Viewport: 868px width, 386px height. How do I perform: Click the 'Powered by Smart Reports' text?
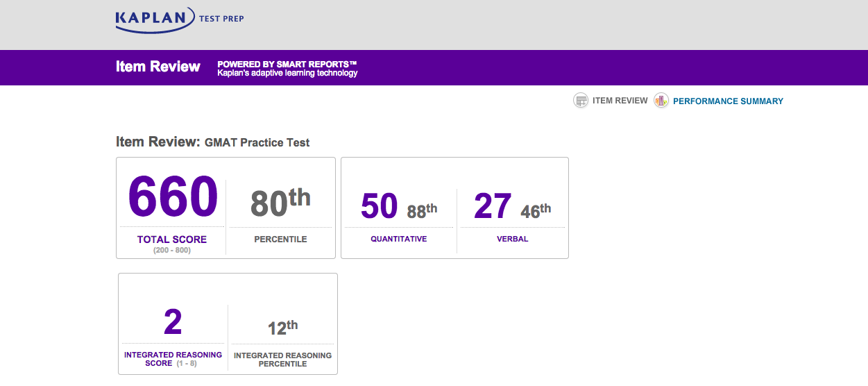pos(287,64)
